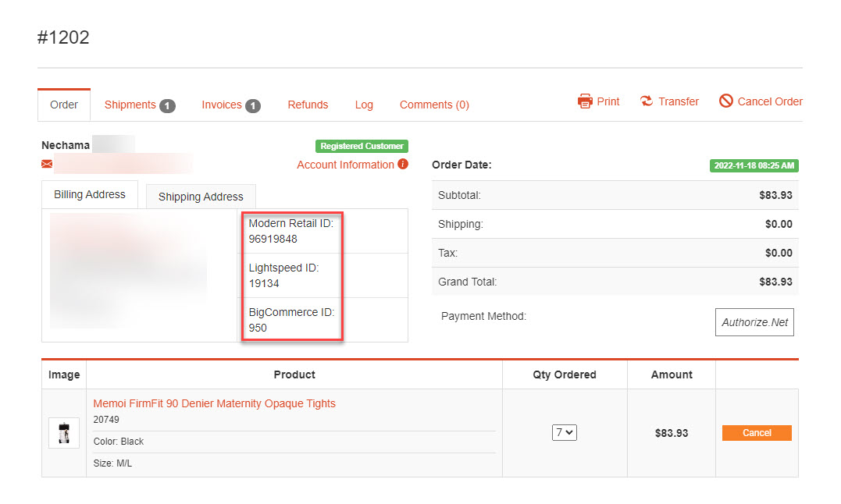The width and height of the screenshot is (841, 504).
Task: Open the quantity ordered dropdown
Action: (565, 432)
